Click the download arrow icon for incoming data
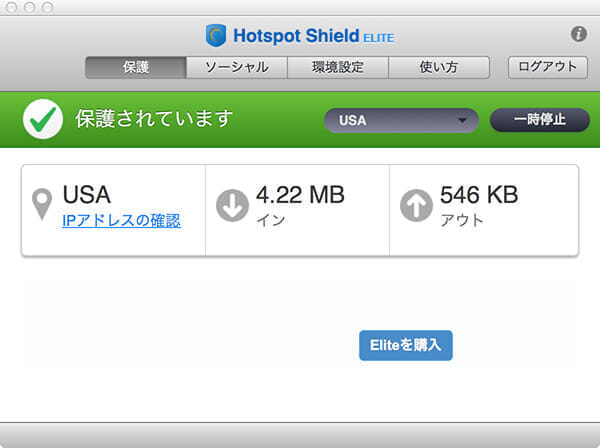This screenshot has height=448, width=600. point(232,205)
